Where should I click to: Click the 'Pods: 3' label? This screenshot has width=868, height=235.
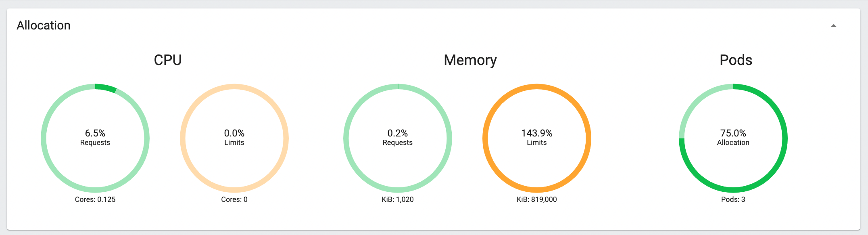[733, 199]
